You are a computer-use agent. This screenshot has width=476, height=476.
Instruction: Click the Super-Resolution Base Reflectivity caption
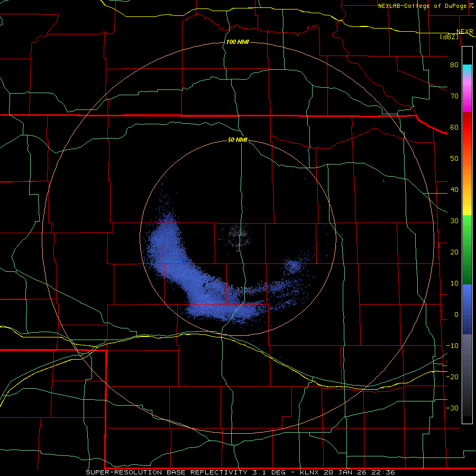tap(167, 472)
